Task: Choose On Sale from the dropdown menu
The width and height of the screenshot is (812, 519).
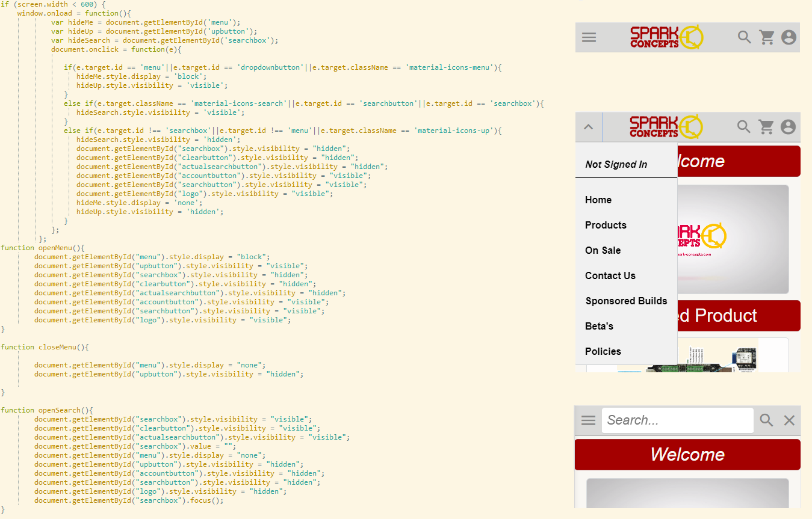Action: (603, 250)
